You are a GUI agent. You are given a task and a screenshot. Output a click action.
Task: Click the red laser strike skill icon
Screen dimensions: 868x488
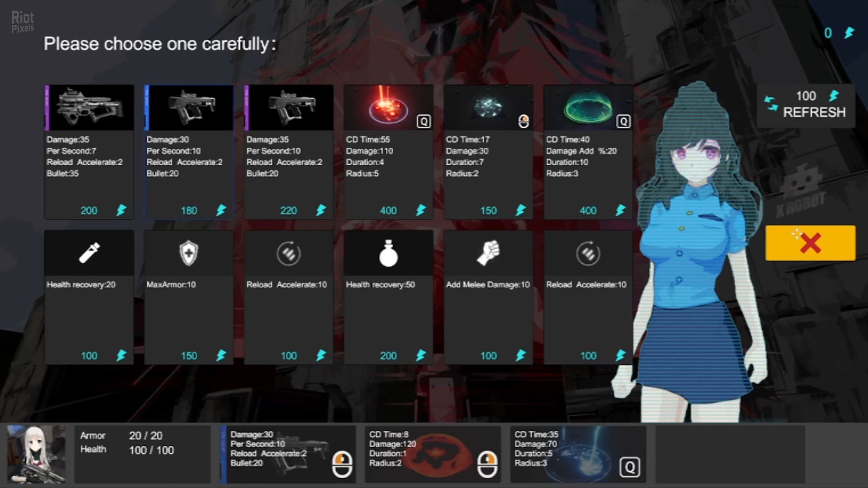tap(388, 108)
